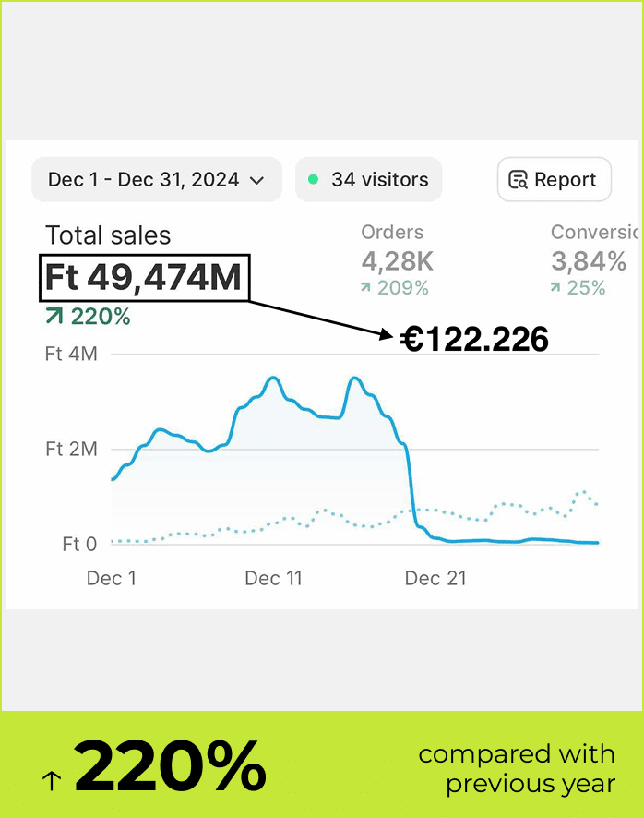Click the up arrow beside the large 220%

pos(52,781)
